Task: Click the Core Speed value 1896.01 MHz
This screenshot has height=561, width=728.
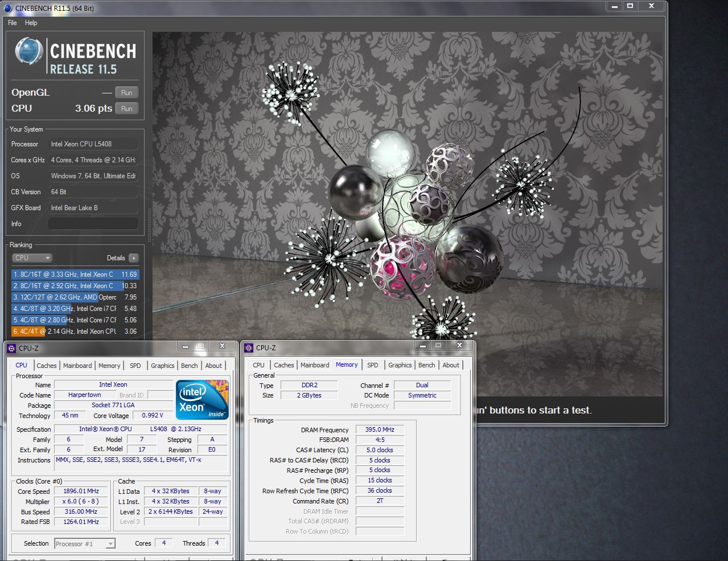Action: pyautogui.click(x=81, y=491)
